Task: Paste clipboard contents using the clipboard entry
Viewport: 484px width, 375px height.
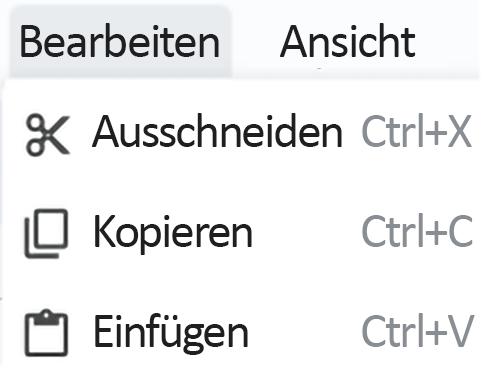Action: pyautogui.click(x=243, y=332)
